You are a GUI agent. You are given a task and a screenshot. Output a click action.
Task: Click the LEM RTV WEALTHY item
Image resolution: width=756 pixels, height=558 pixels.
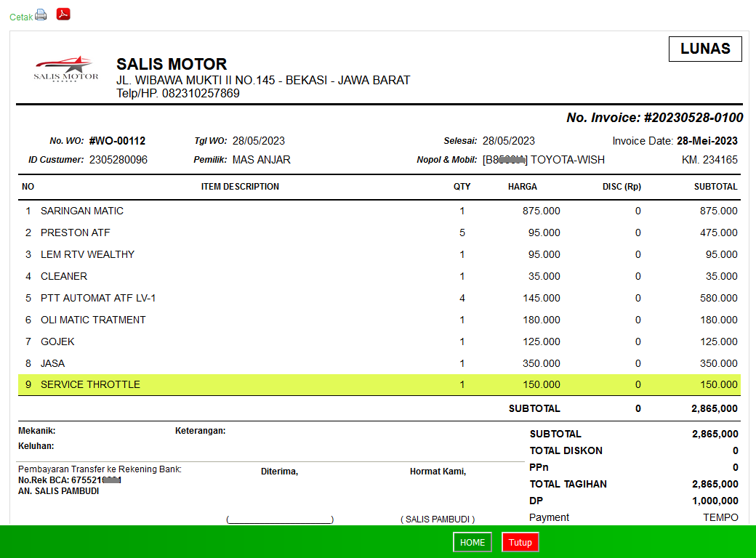[87, 254]
